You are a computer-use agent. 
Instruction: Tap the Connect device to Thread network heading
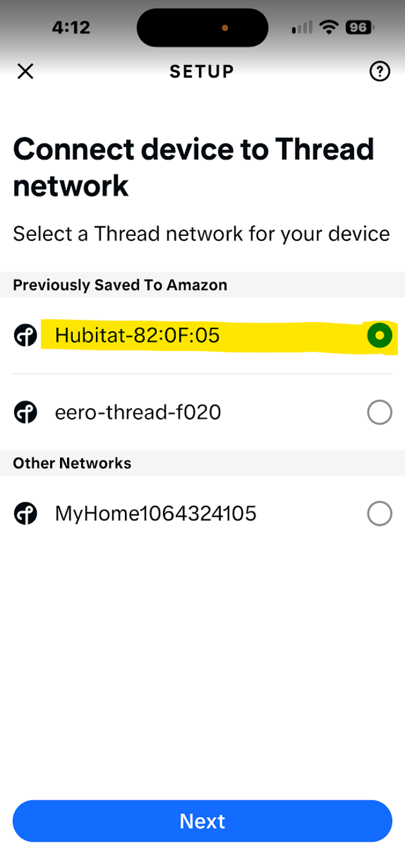(193, 168)
